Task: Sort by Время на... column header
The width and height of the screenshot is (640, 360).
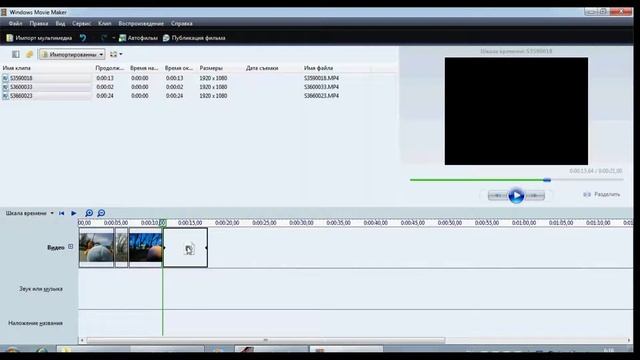Action: coord(144,68)
